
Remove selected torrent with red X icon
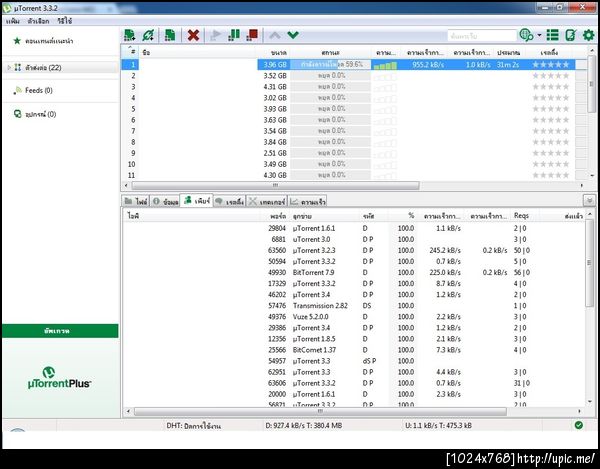click(193, 36)
